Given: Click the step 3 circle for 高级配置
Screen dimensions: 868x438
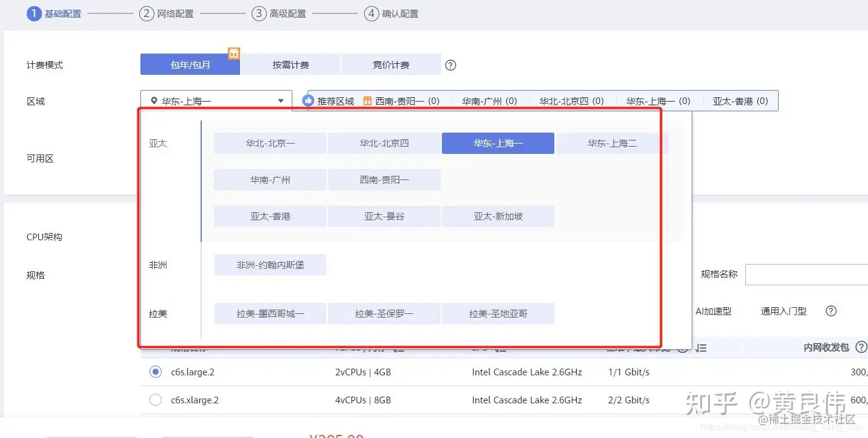Looking at the screenshot, I should 259,13.
